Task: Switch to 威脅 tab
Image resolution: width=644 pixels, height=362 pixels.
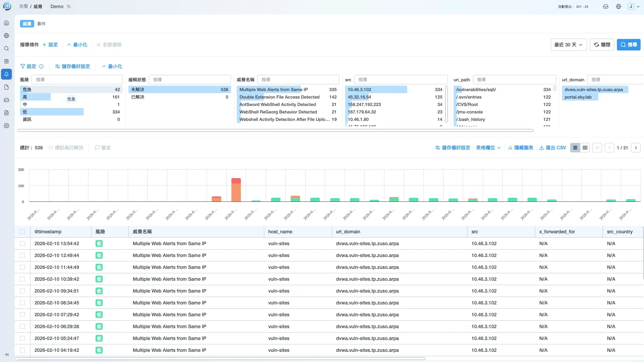Action: (x=27, y=24)
